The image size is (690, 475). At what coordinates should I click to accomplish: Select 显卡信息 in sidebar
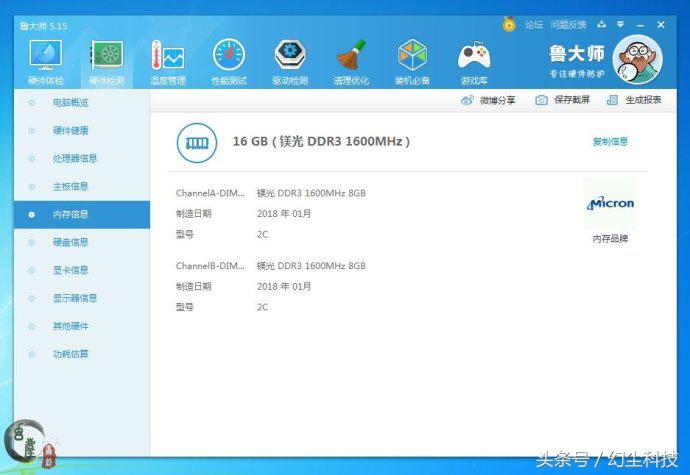pyautogui.click(x=82, y=270)
